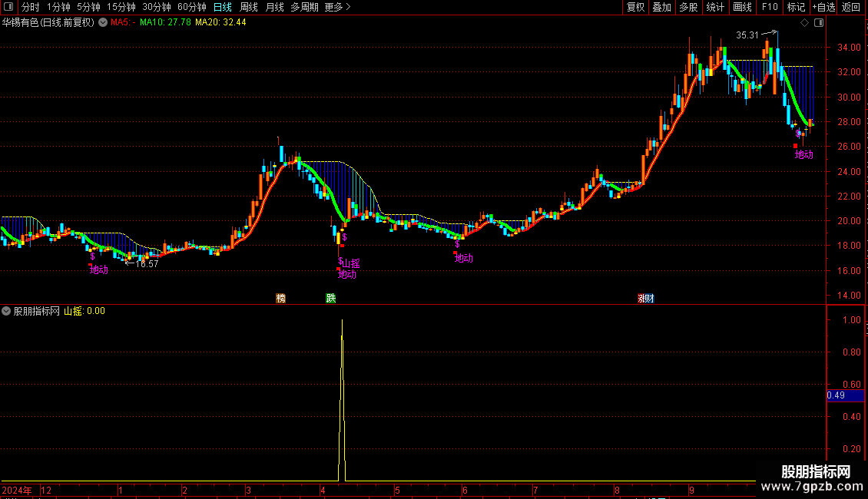
Task: Open the dropdown circle next to 华锡有色 title
Action: [103, 23]
